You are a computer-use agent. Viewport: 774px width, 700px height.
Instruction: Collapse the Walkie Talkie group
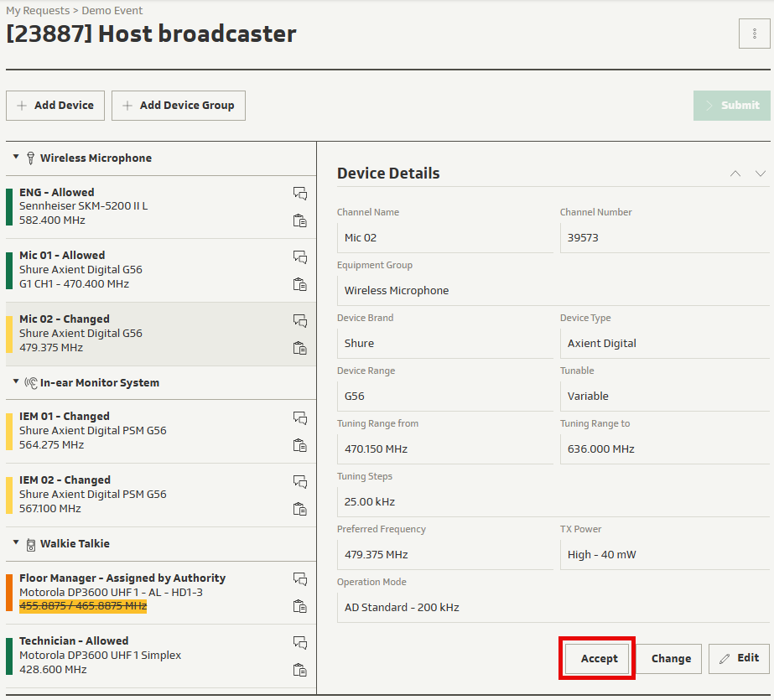pos(16,543)
